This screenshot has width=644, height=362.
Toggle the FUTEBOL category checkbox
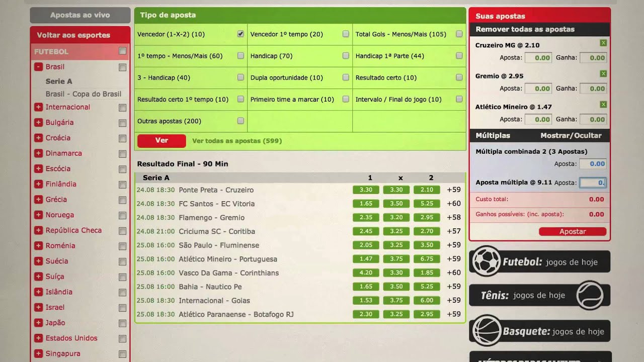122,51
